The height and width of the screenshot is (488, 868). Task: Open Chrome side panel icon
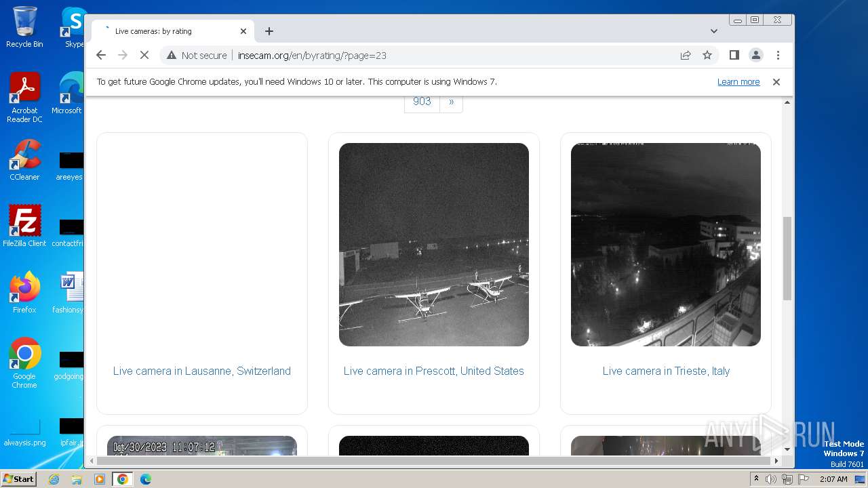pos(734,55)
